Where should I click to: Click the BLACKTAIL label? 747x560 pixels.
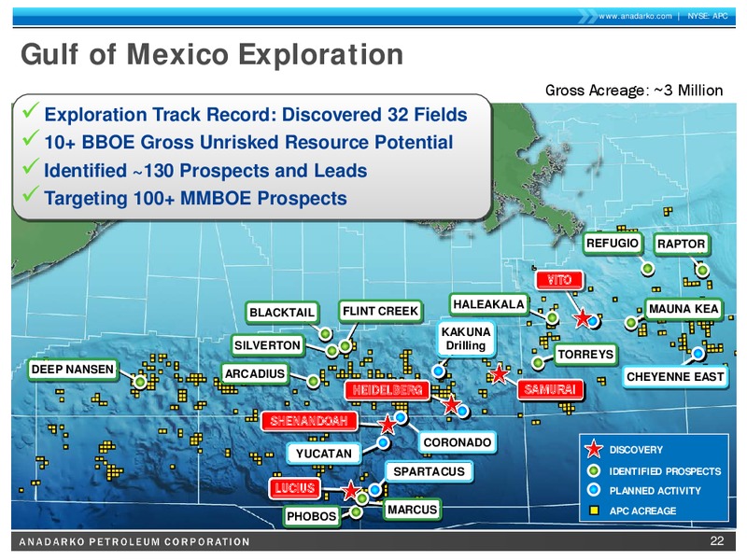click(282, 313)
